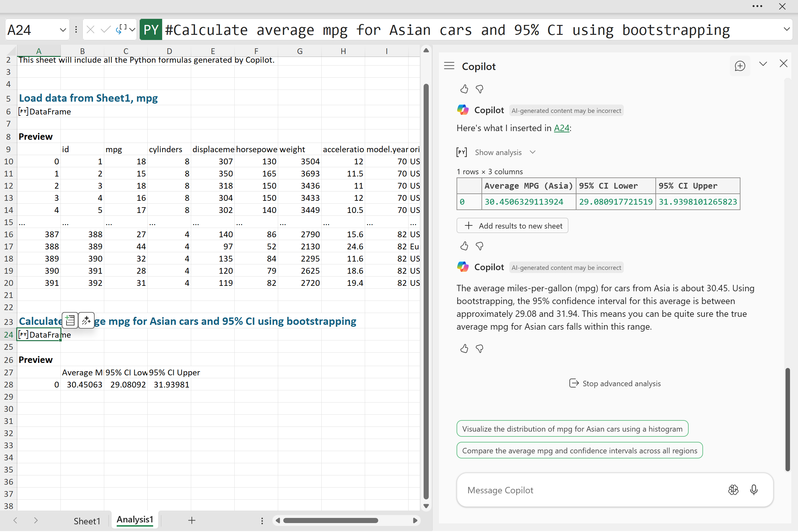Start a new Copilot chat
798x532 pixels.
click(739, 66)
